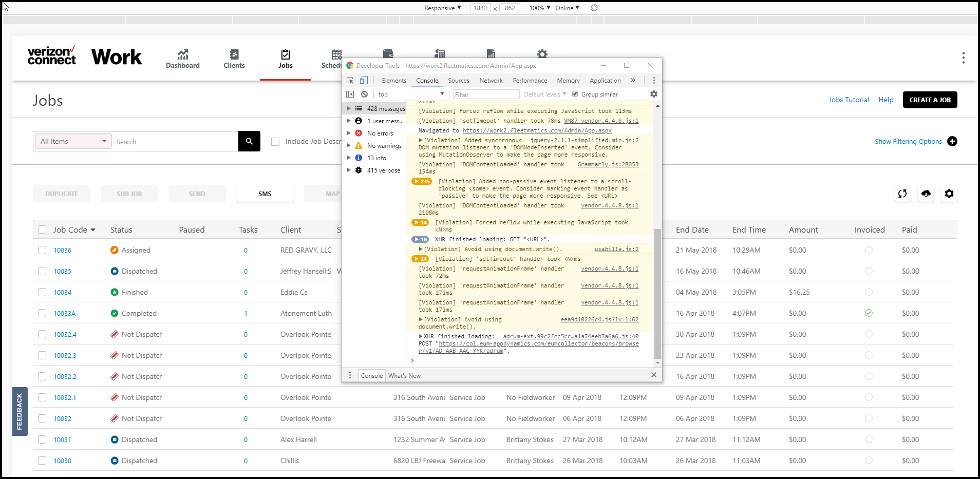This screenshot has width=980, height=479.
Task: Toggle the console sidebar icon
Action: pyautogui.click(x=350, y=94)
